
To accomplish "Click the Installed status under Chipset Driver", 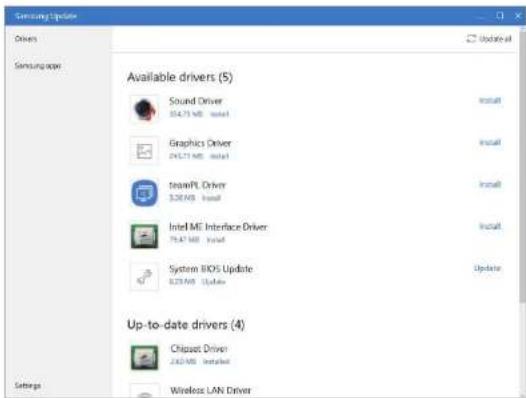I will click(x=216, y=361).
